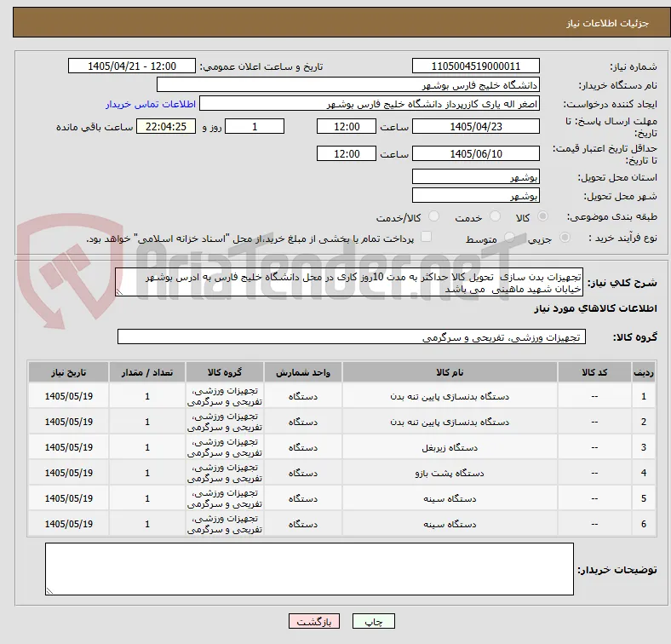Screen dimensions: 671x644
Task: Click دستگاه سینه in row 5
Action: point(450,498)
